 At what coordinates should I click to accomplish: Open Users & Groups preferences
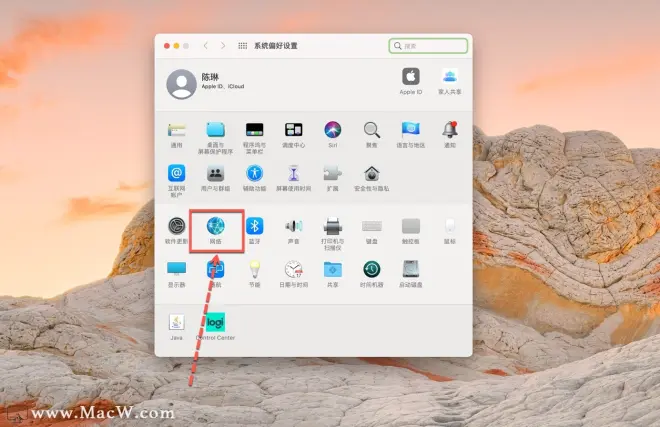215,173
